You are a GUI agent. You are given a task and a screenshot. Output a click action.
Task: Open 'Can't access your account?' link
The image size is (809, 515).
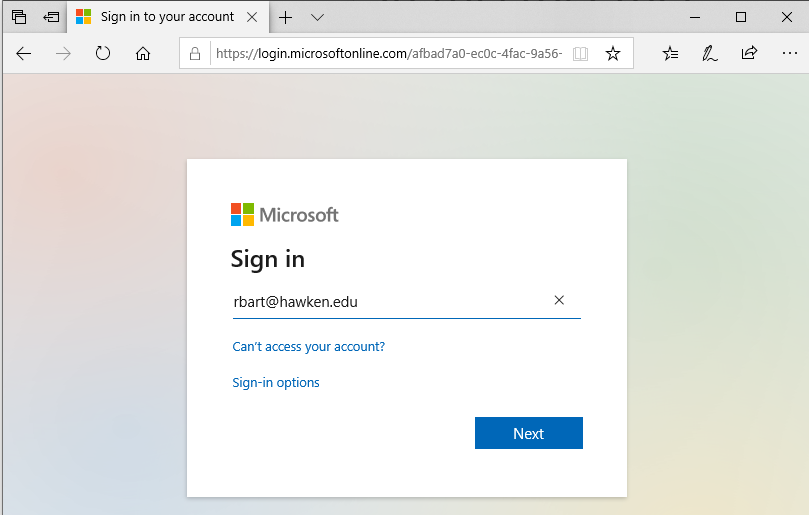tap(309, 346)
